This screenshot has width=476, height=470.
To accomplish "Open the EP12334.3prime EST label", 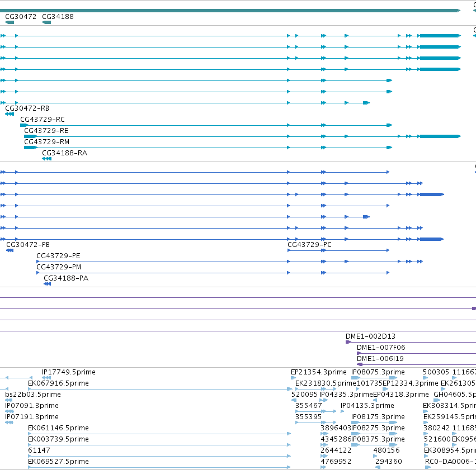I will point(411,383).
